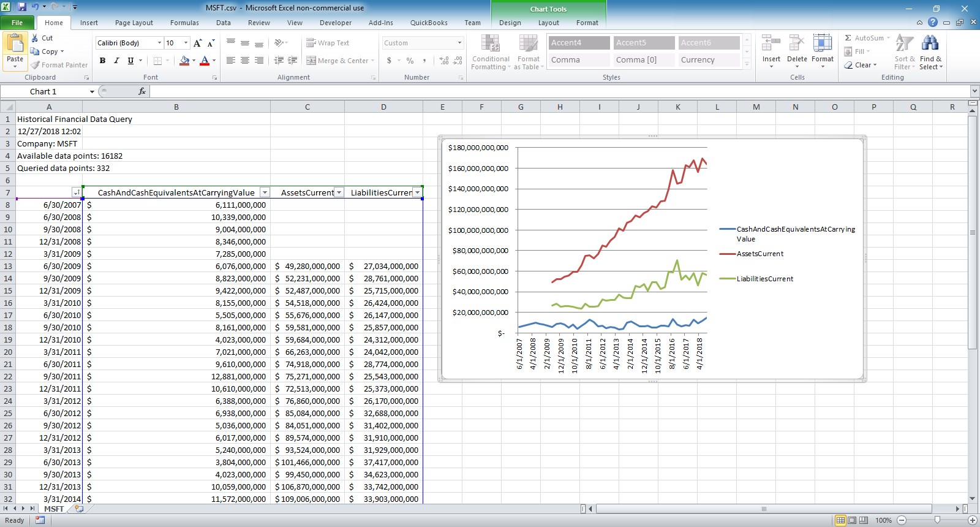Apply accounting dollar number format
The height and width of the screenshot is (527, 980).
click(389, 61)
